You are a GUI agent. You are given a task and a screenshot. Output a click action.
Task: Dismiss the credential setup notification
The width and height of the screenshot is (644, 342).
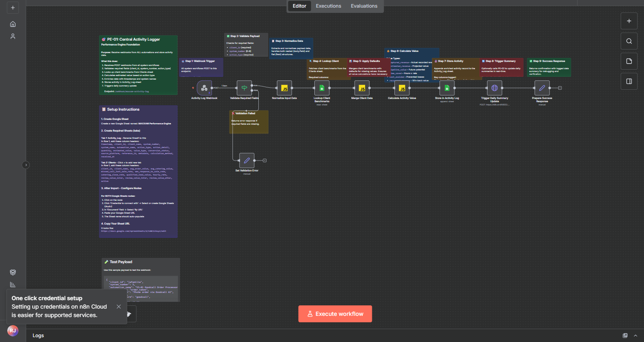click(119, 307)
